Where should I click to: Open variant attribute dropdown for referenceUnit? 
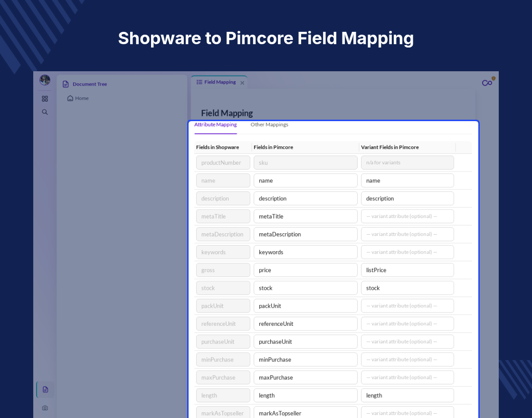(x=407, y=324)
